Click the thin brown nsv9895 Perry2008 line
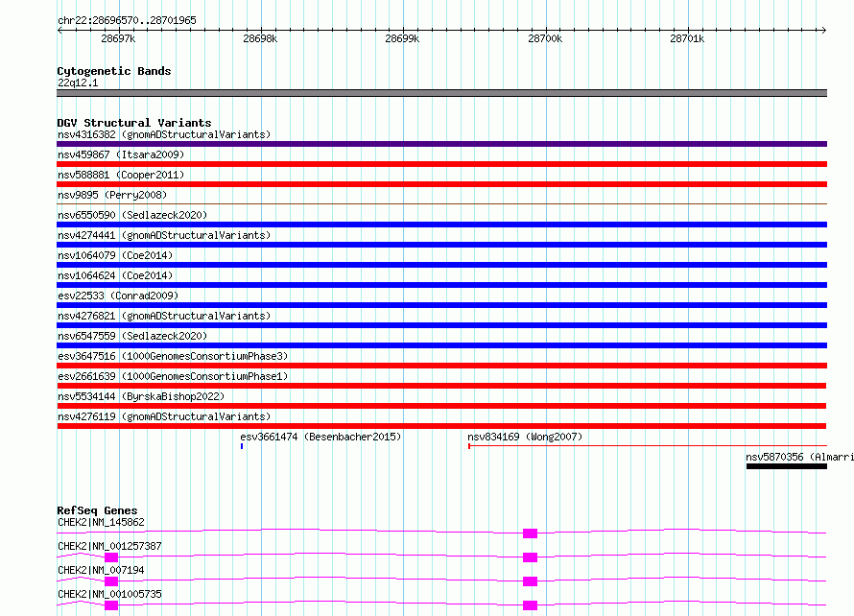This screenshot has width=854, height=616. tap(441, 204)
